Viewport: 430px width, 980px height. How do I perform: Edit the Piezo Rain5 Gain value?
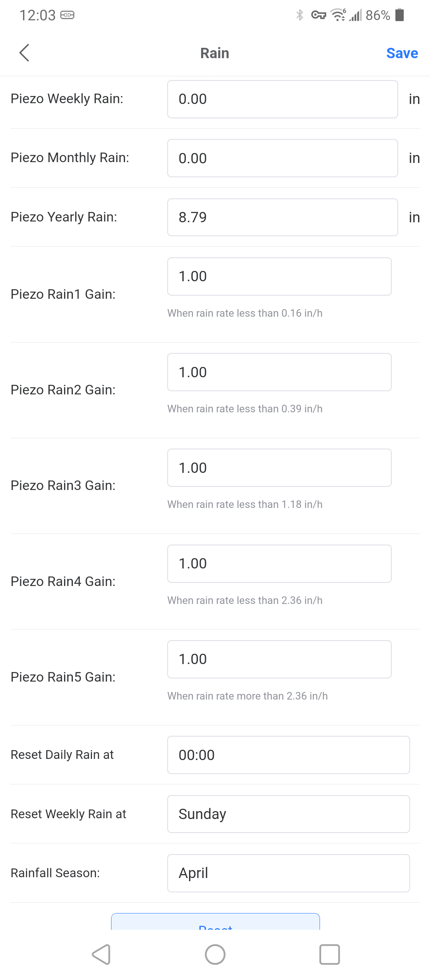tap(279, 659)
